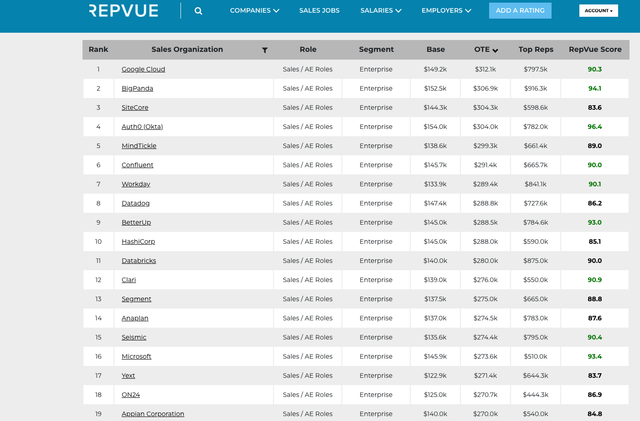Open the Google Cloud company link
Viewport: 640px width, 421px height.
pos(143,69)
